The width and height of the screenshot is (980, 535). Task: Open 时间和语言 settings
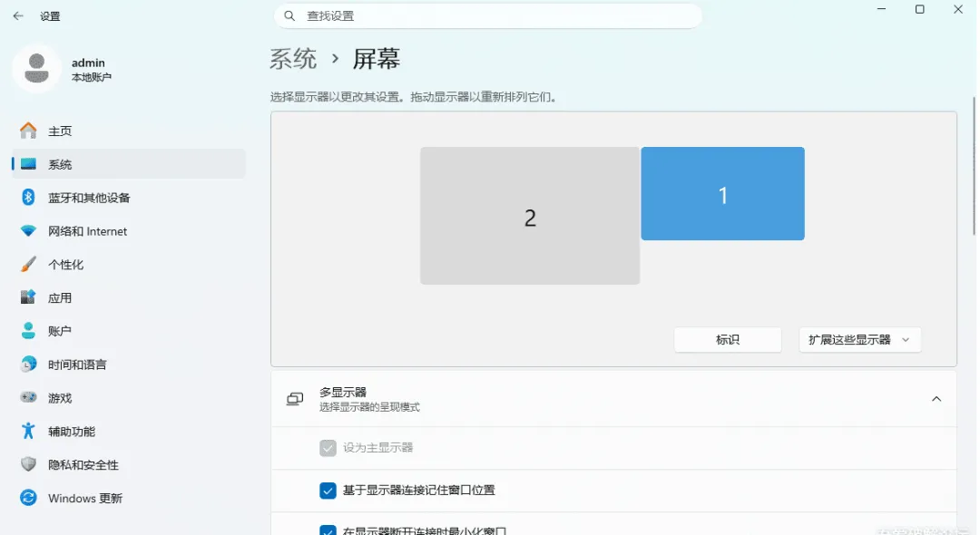coord(129,365)
